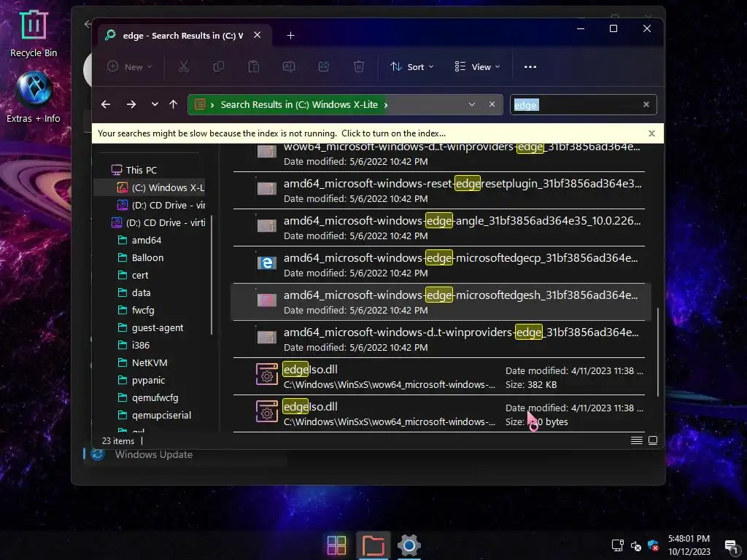
Task: Open address bar history dropdown
Action: (472, 104)
